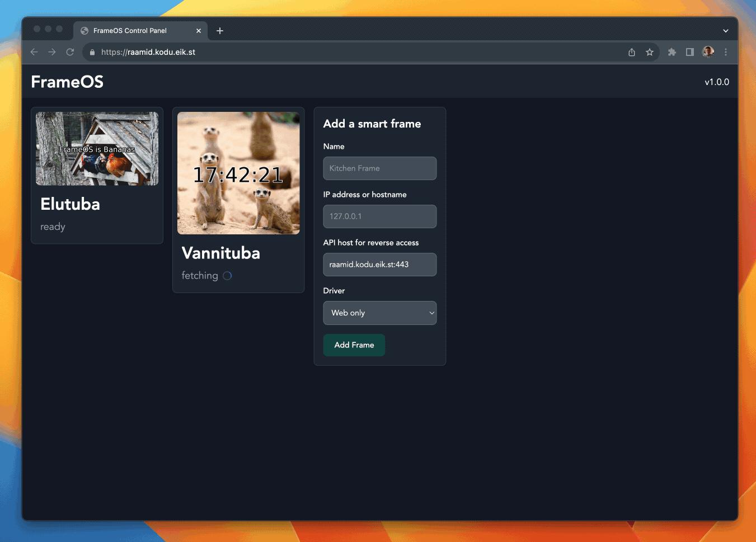This screenshot has width=756, height=542.
Task: Open the Elutuba frame thumbnail
Action: click(x=97, y=149)
